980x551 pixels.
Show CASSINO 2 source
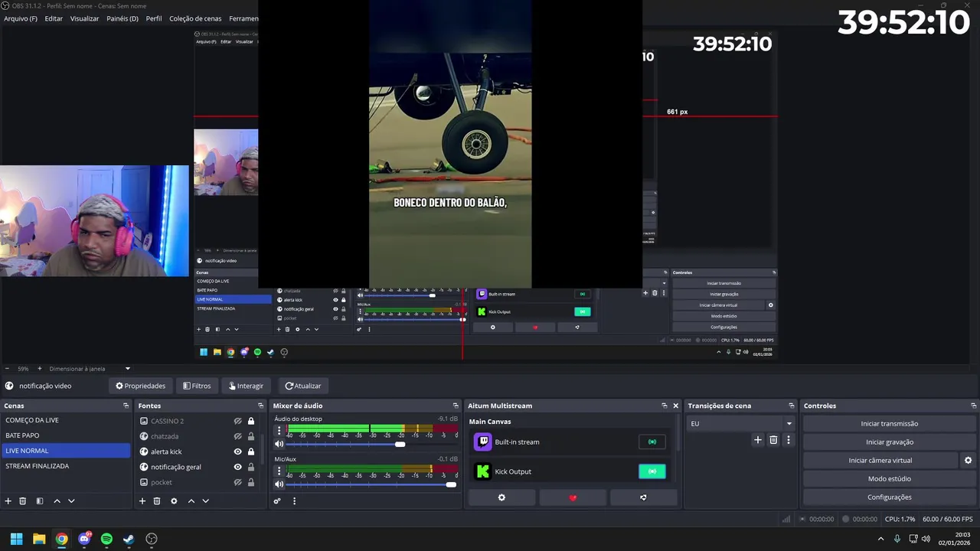coord(237,421)
